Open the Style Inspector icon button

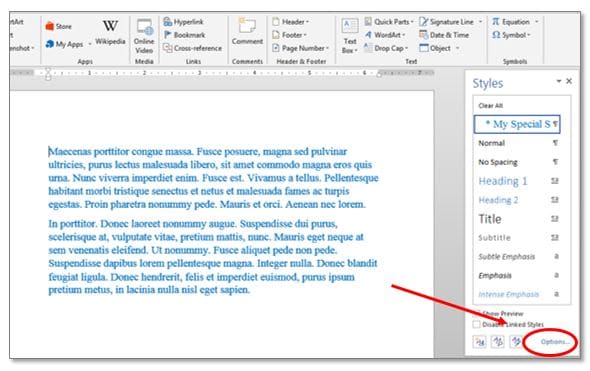point(498,342)
